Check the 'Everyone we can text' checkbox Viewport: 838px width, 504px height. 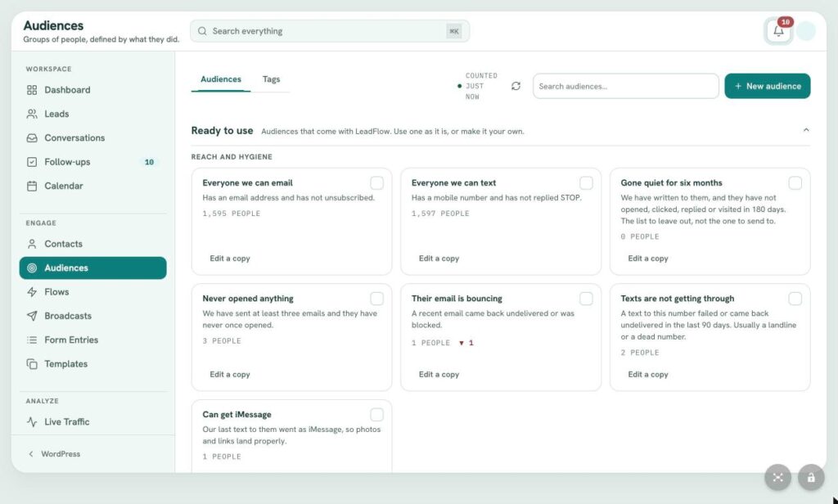[586, 182]
